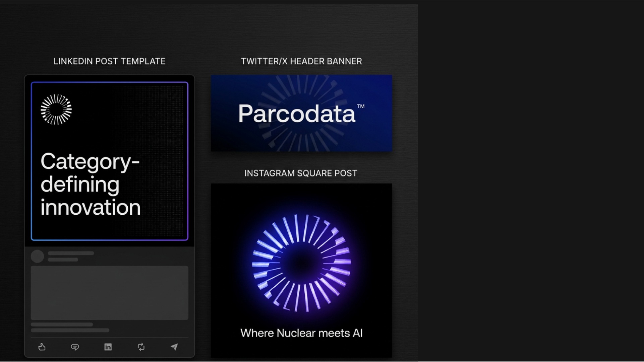Click the Parcodata Twitter header banner
Image resolution: width=644 pixels, height=362 pixels.
301,113
